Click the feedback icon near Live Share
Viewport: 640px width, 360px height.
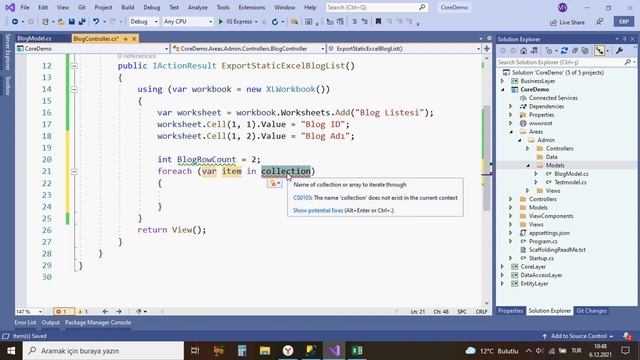[x=600, y=22]
